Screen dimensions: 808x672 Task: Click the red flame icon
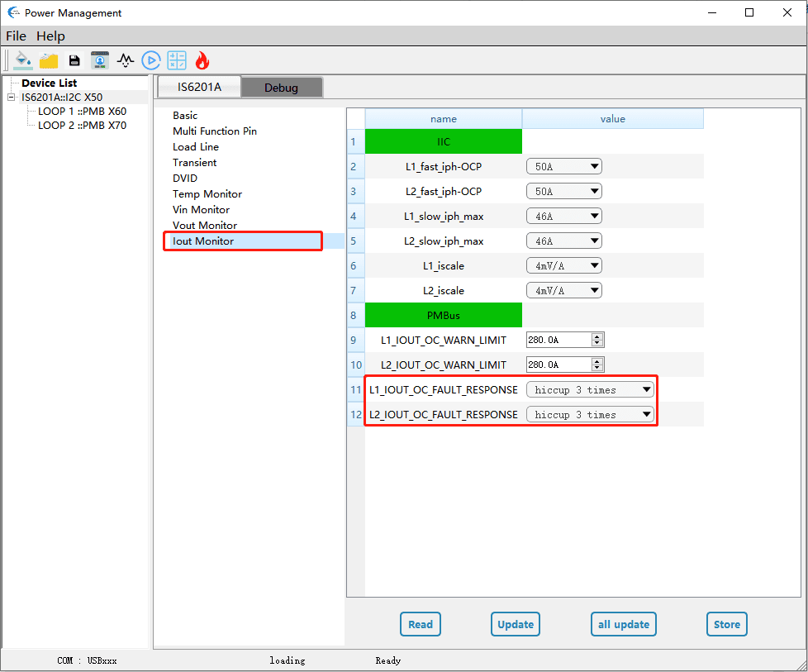click(x=202, y=60)
